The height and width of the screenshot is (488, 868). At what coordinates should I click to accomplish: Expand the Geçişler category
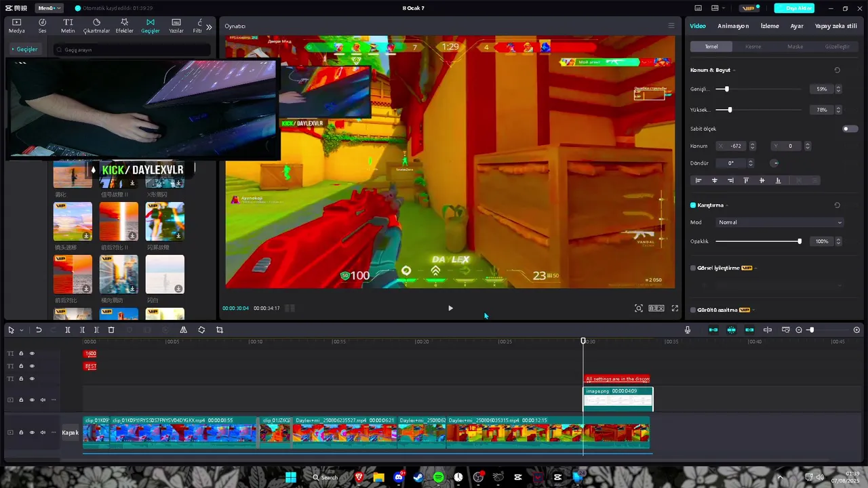click(x=27, y=49)
